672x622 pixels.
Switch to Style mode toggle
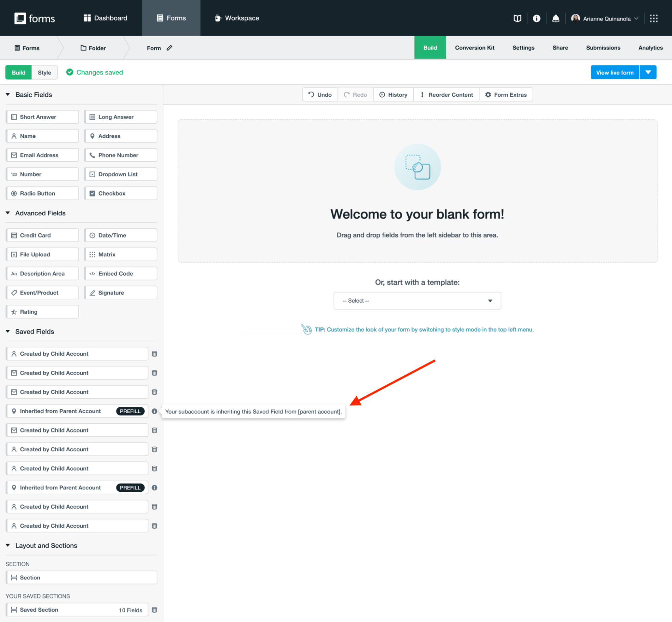[44, 72]
